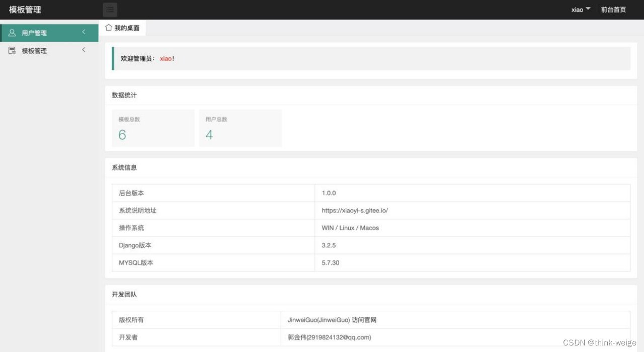
Task: Click the 数据统计 section heading
Action: 124,95
